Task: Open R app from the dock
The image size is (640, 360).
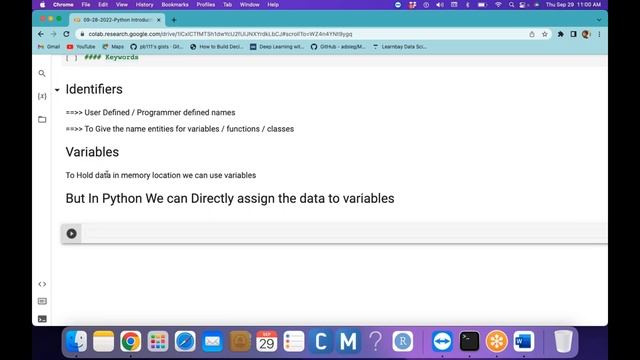Action: tap(403, 341)
